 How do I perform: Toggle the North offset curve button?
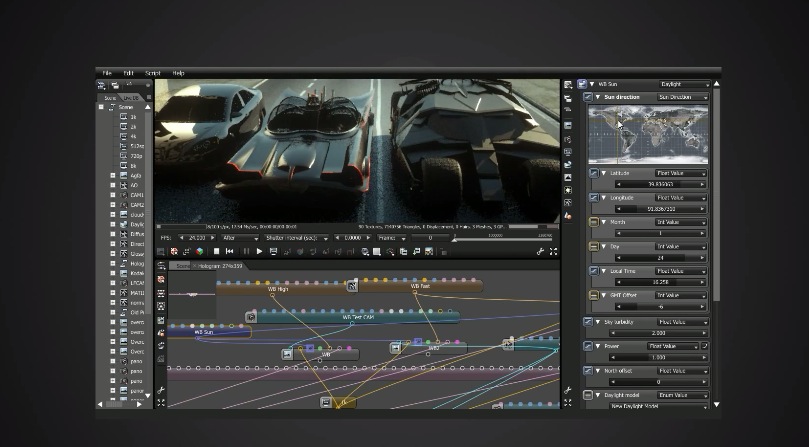click(588, 371)
